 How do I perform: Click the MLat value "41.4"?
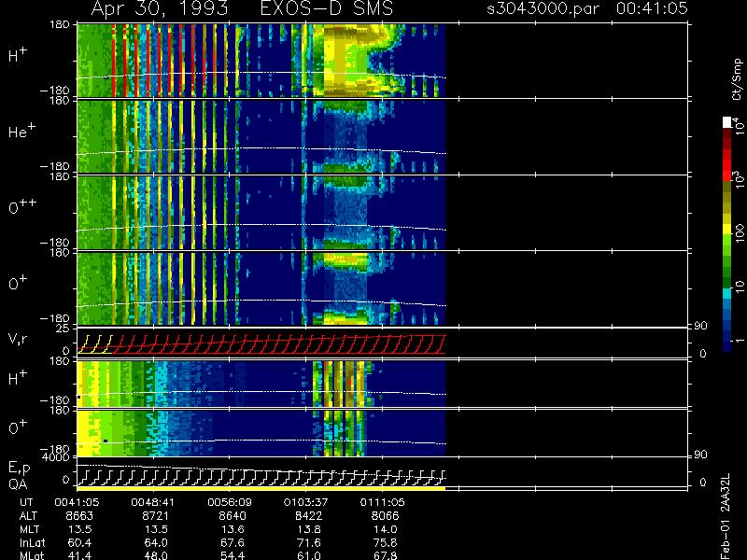click(79, 555)
